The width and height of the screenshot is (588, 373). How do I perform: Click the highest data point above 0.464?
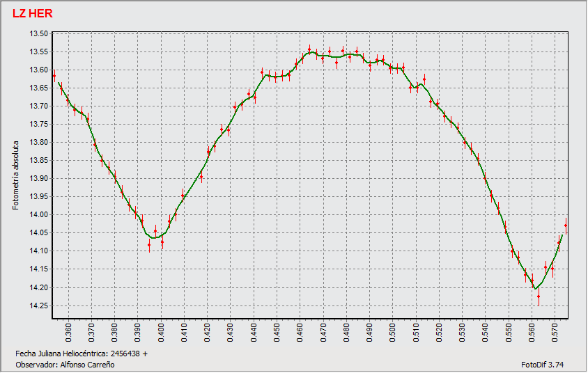[309, 49]
